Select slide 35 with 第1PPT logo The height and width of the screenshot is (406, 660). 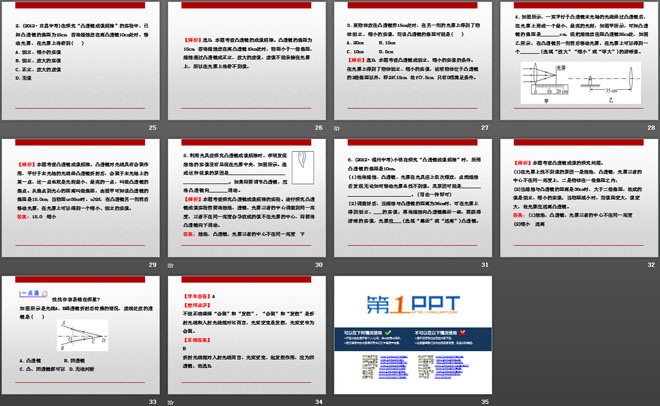(x=413, y=335)
